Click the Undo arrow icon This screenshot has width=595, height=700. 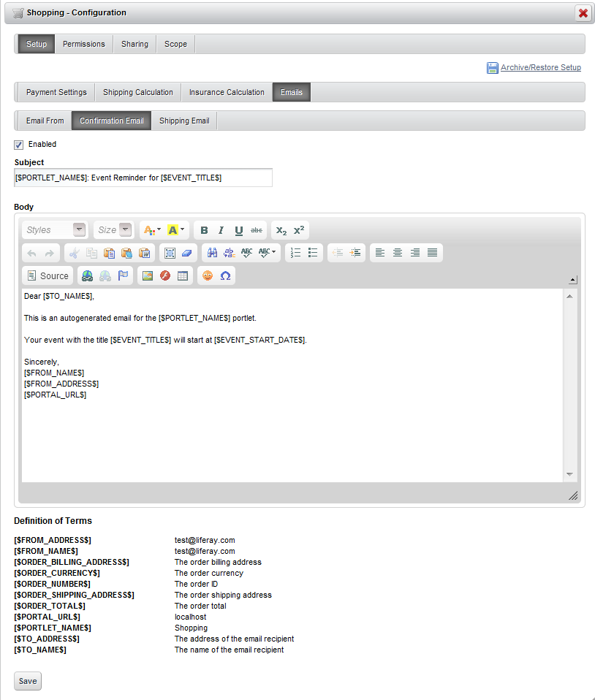(x=31, y=253)
